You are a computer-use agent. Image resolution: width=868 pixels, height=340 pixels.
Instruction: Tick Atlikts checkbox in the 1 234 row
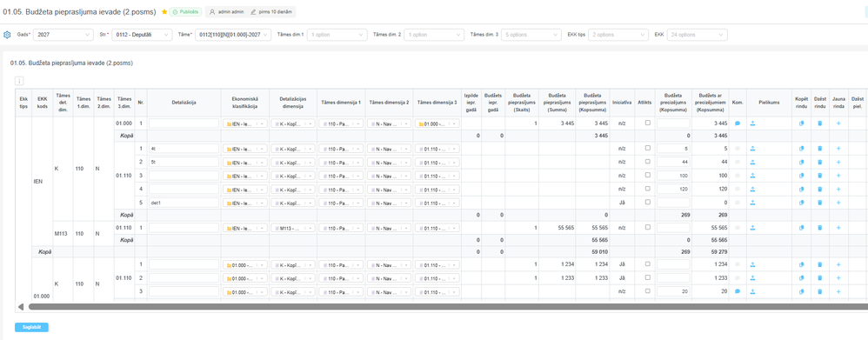click(647, 264)
